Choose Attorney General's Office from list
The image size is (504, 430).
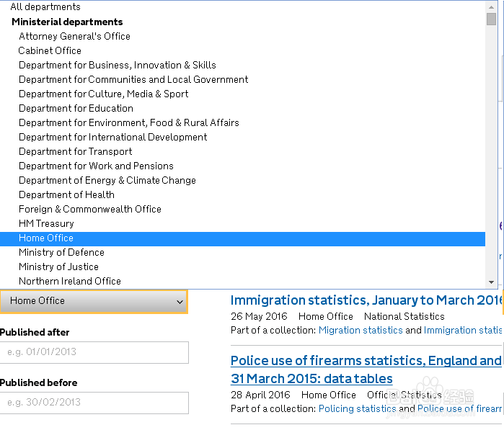74,36
